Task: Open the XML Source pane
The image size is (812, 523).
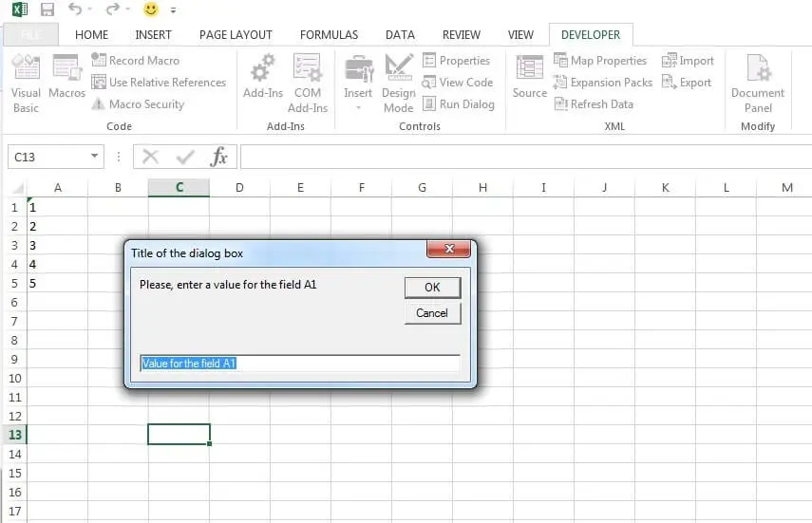Action: [x=530, y=77]
